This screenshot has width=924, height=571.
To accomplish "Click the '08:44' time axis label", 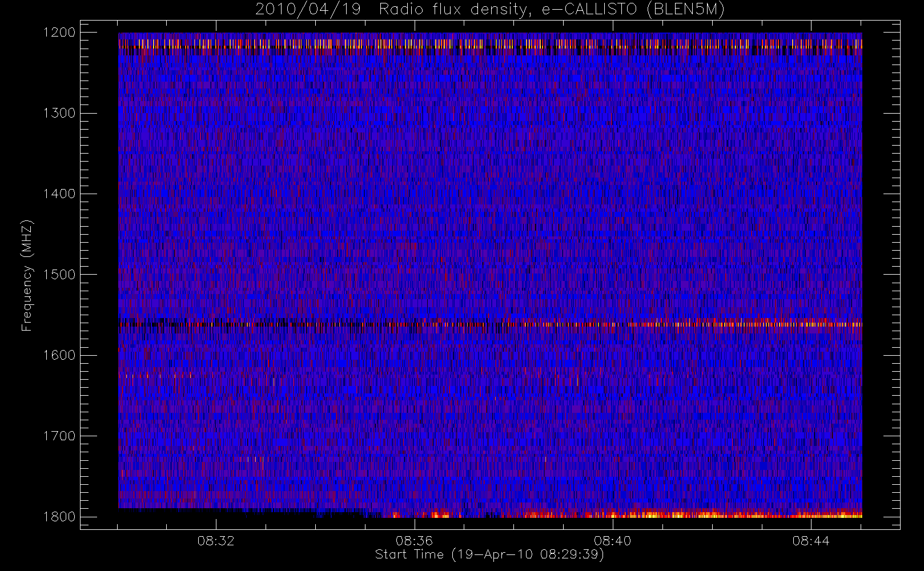I will tap(810, 541).
